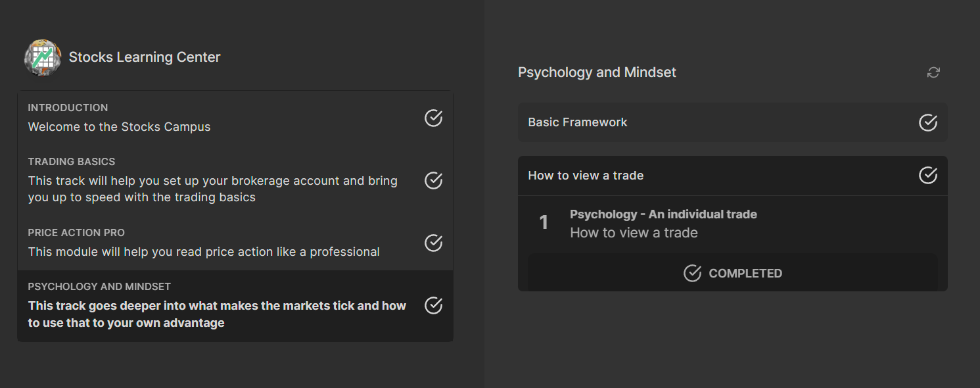
Task: Click the Basic Framework checkmark icon
Action: (927, 122)
